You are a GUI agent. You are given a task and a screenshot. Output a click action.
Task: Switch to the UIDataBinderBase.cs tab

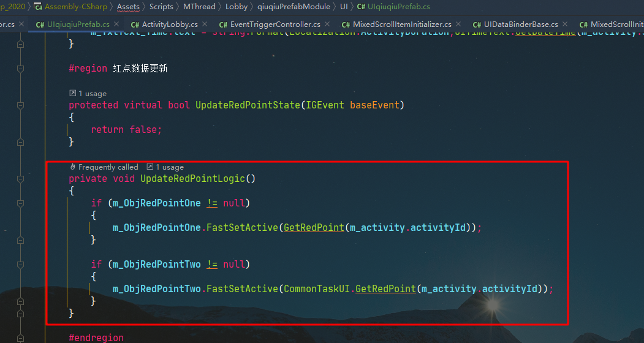[521, 24]
